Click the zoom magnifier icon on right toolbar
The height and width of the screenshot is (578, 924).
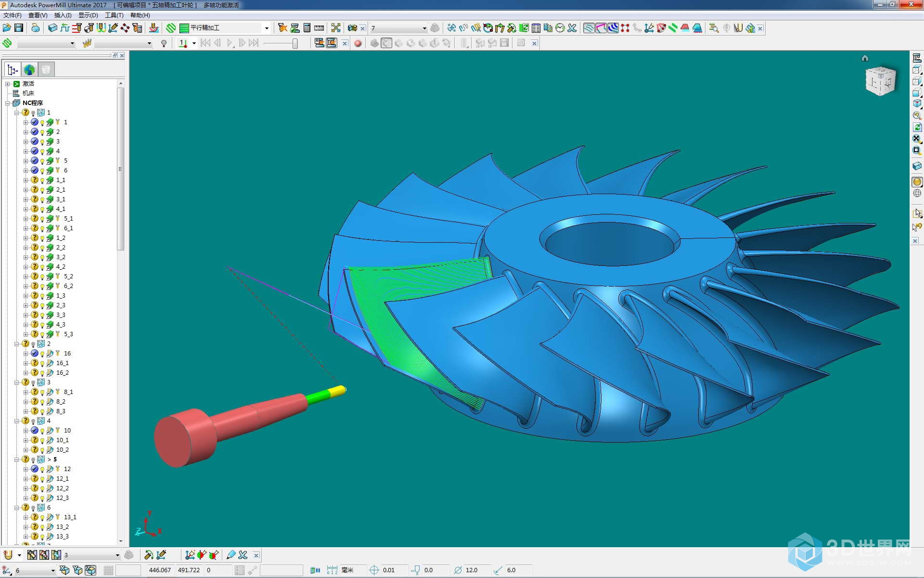[917, 116]
